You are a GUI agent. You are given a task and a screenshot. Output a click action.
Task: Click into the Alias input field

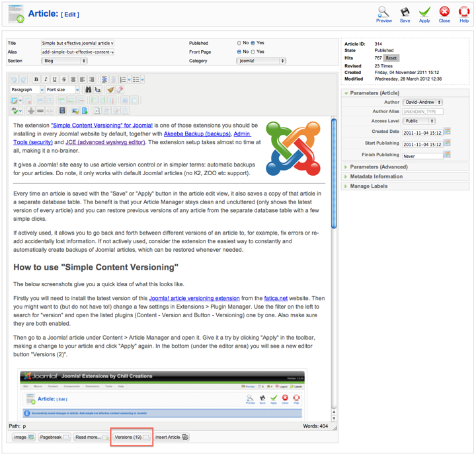click(77, 52)
